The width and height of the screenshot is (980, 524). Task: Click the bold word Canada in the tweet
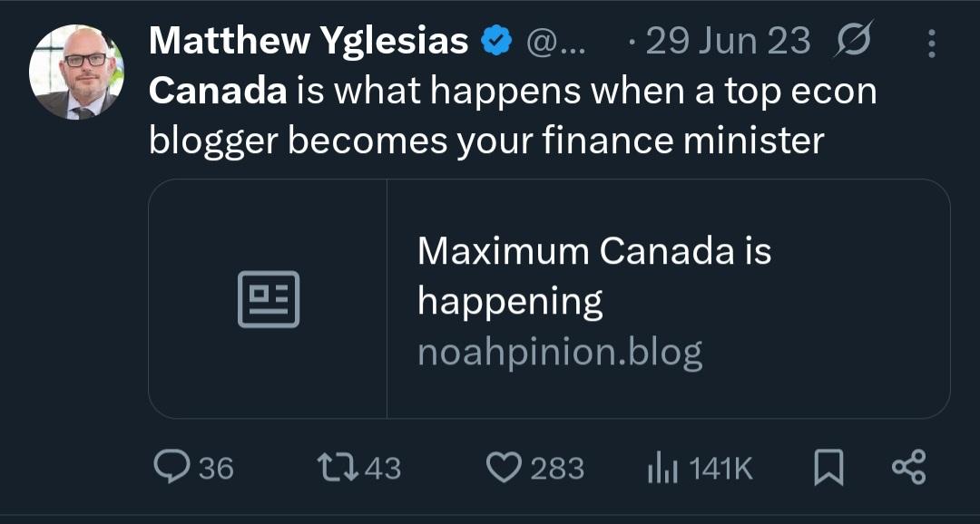pyautogui.click(x=218, y=91)
